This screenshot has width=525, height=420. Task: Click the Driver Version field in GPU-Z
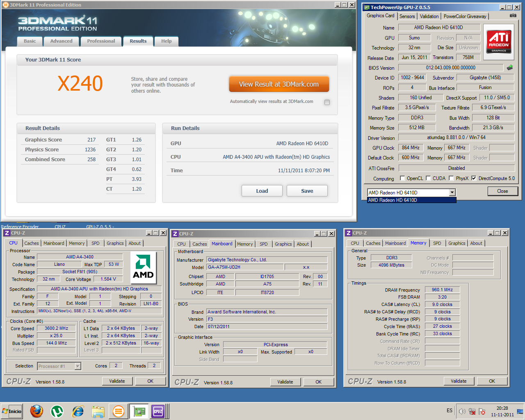click(x=456, y=137)
